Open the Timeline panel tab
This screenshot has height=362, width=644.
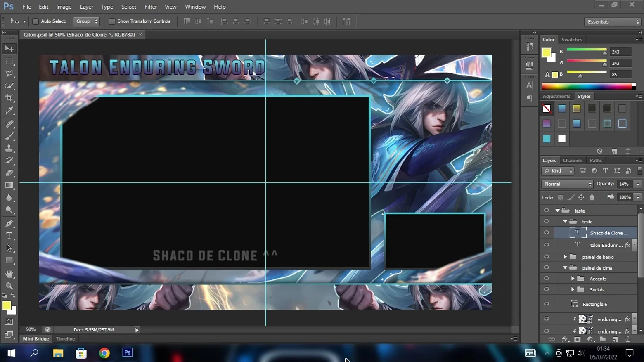(65, 339)
